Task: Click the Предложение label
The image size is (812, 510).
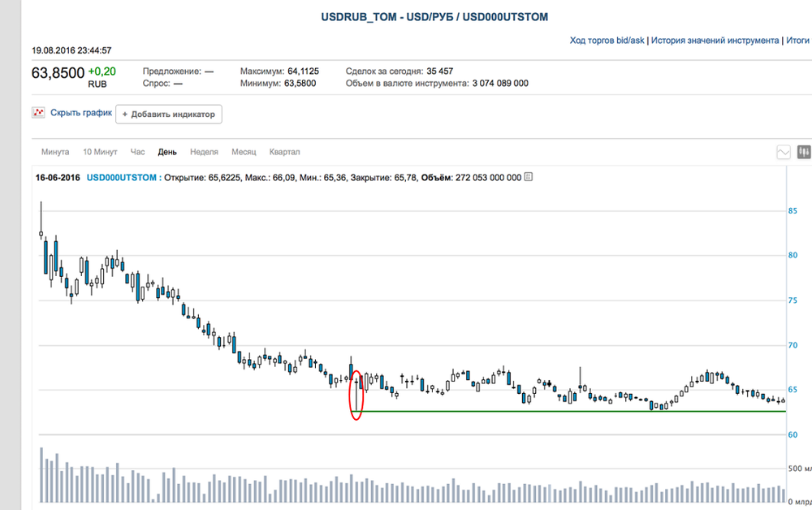Action: click(x=172, y=71)
